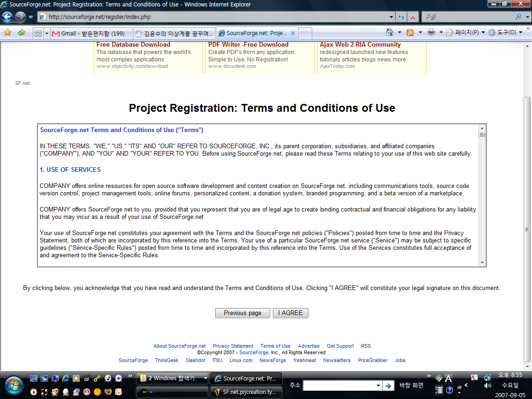
Task: Open the Windows Start orb
Action: (14, 386)
